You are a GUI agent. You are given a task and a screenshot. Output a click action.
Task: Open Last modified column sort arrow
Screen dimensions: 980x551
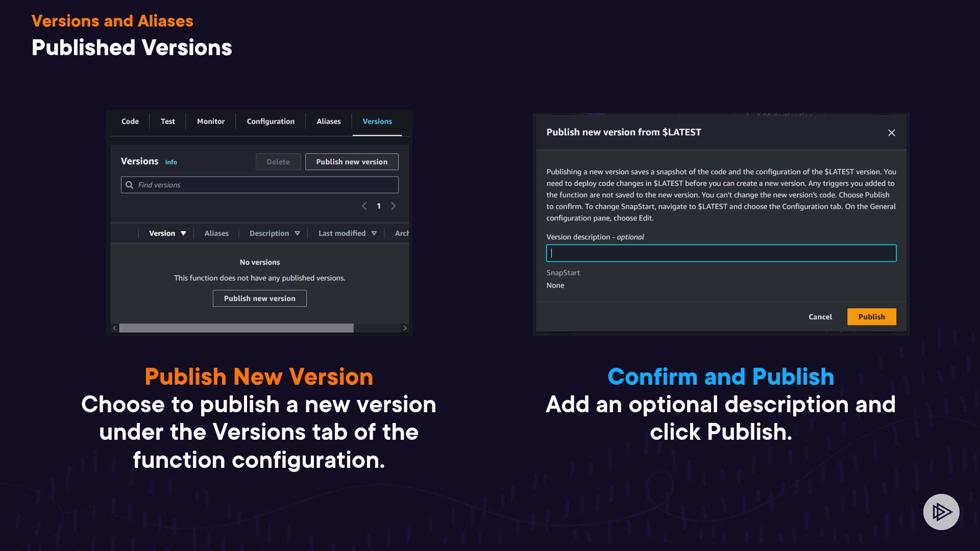tap(374, 233)
